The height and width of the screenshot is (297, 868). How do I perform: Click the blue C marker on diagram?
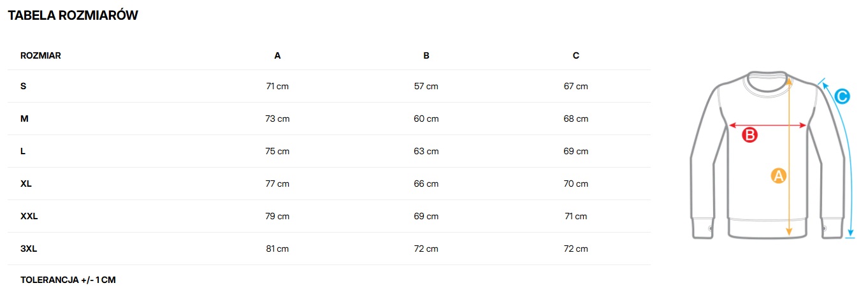841,97
